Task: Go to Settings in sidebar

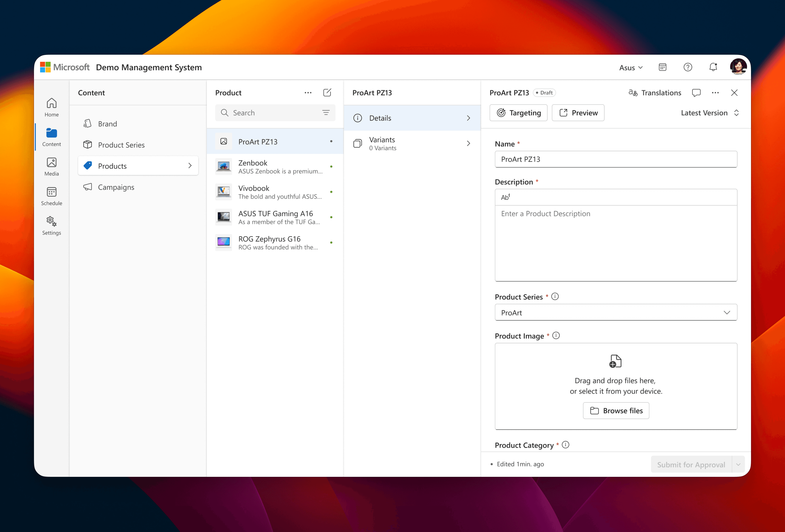Action: pos(51,226)
